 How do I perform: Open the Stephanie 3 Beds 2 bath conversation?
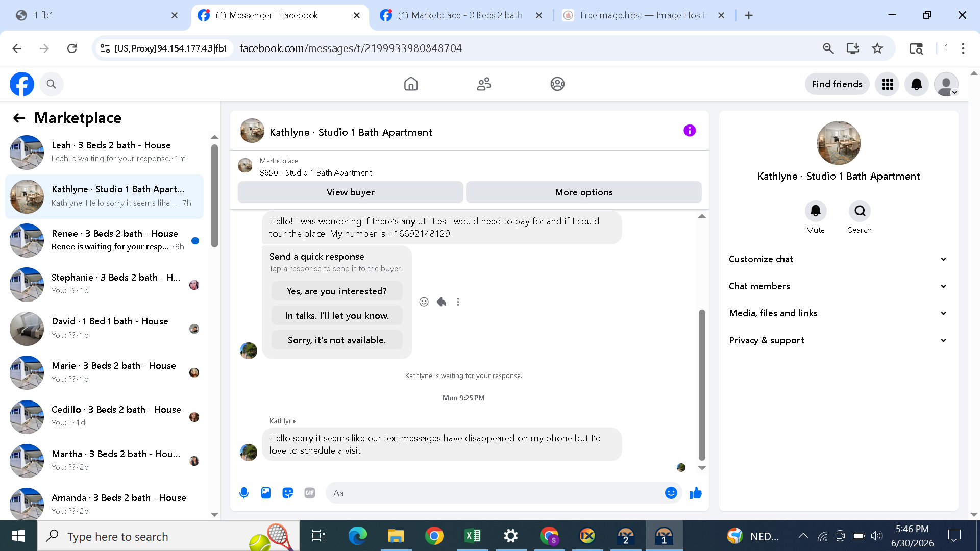pyautogui.click(x=104, y=284)
